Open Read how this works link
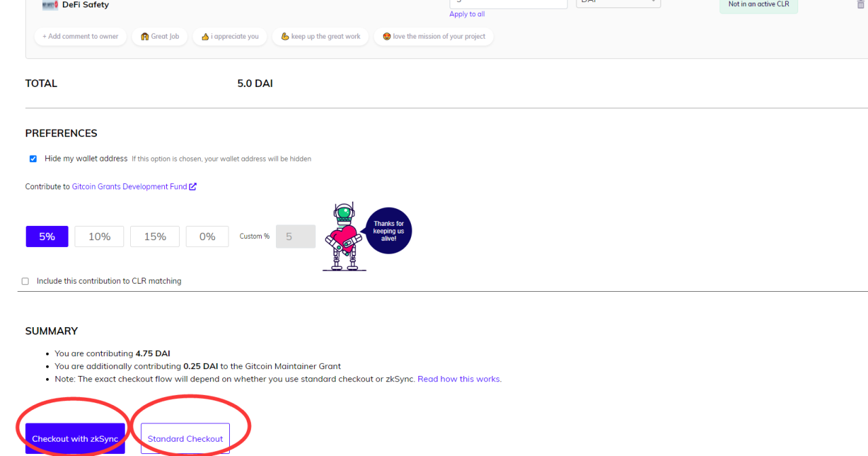Image resolution: width=868 pixels, height=456 pixels. tap(459, 379)
